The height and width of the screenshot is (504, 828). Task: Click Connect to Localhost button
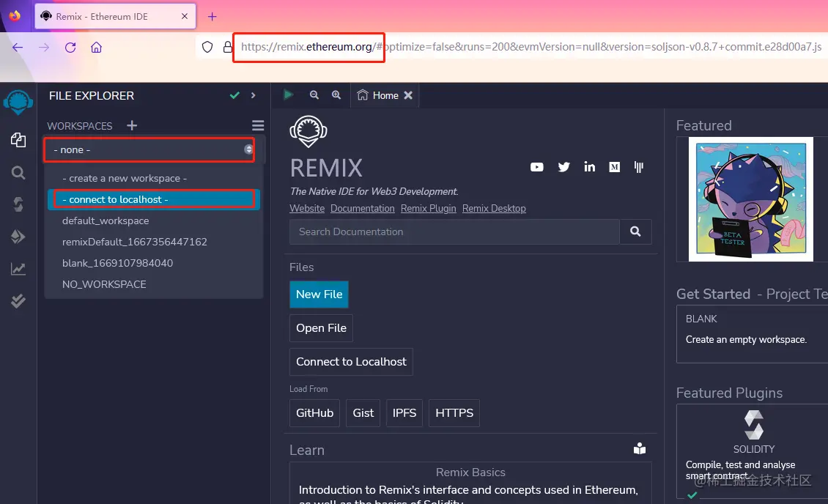[x=351, y=362]
